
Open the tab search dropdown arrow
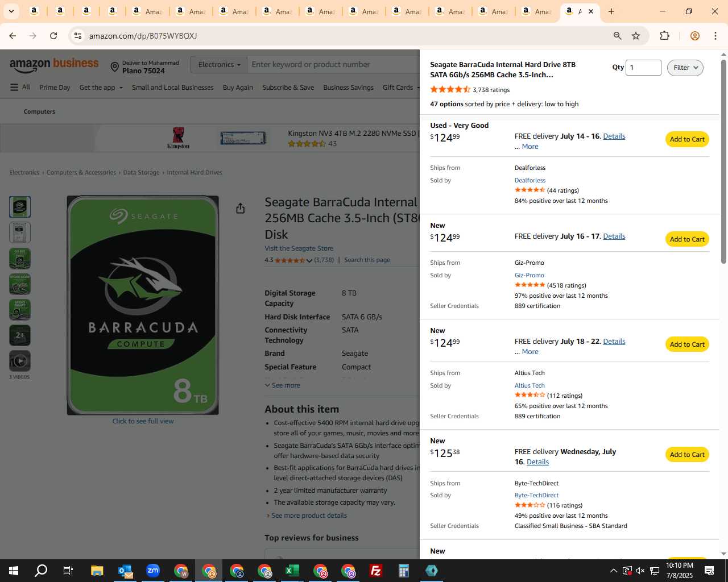(x=11, y=11)
